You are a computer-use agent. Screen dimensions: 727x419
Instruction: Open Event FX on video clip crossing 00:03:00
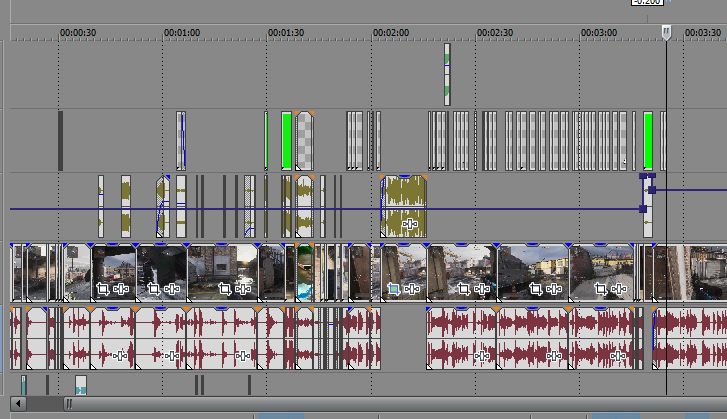[x=619, y=289]
